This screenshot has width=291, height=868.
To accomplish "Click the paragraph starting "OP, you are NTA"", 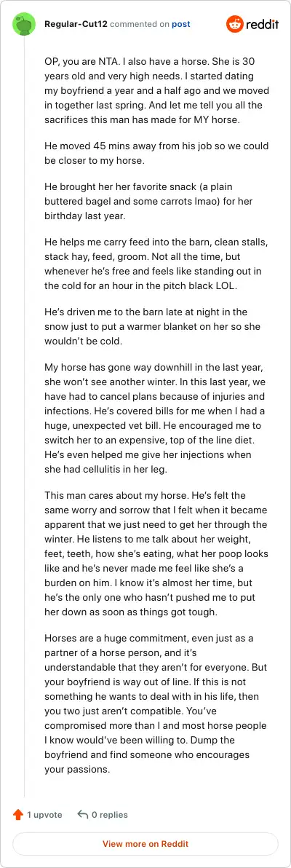I will 151,91.
